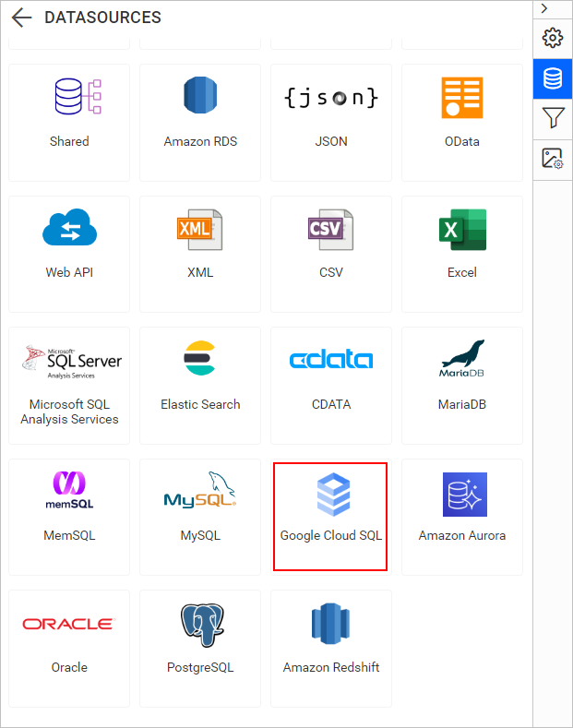Screen dimensions: 573x728
Task: Pick the CDATA logo
Action: [331, 359]
